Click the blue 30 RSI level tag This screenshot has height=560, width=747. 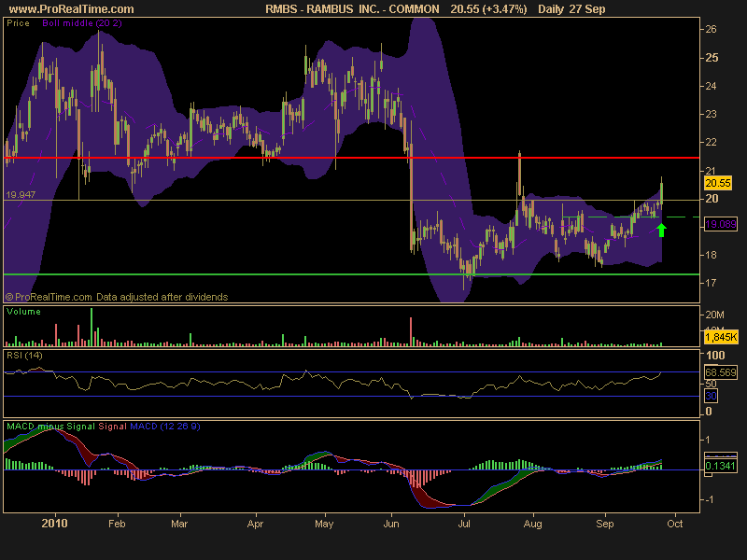pyautogui.click(x=712, y=396)
